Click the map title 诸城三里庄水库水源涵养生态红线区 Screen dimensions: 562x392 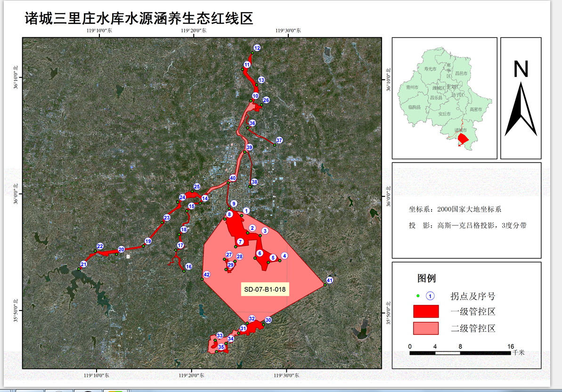(139, 19)
